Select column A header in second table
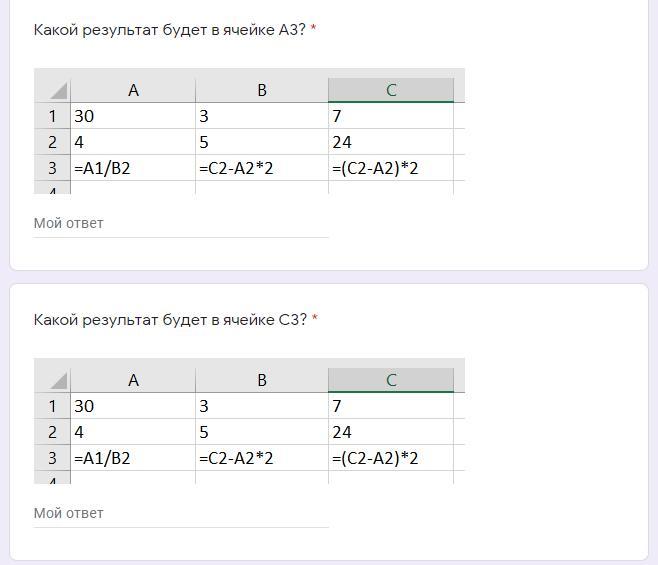This screenshot has height=565, width=658. click(x=133, y=380)
